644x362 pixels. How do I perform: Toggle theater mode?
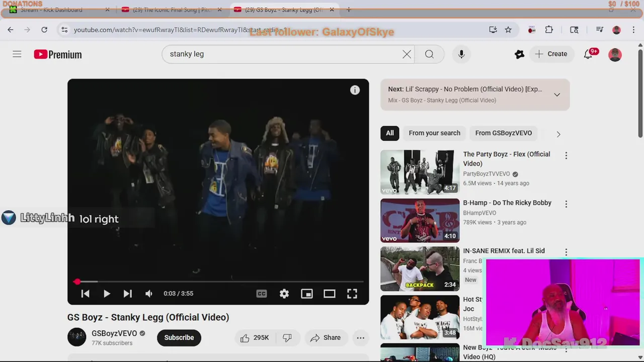tap(330, 294)
